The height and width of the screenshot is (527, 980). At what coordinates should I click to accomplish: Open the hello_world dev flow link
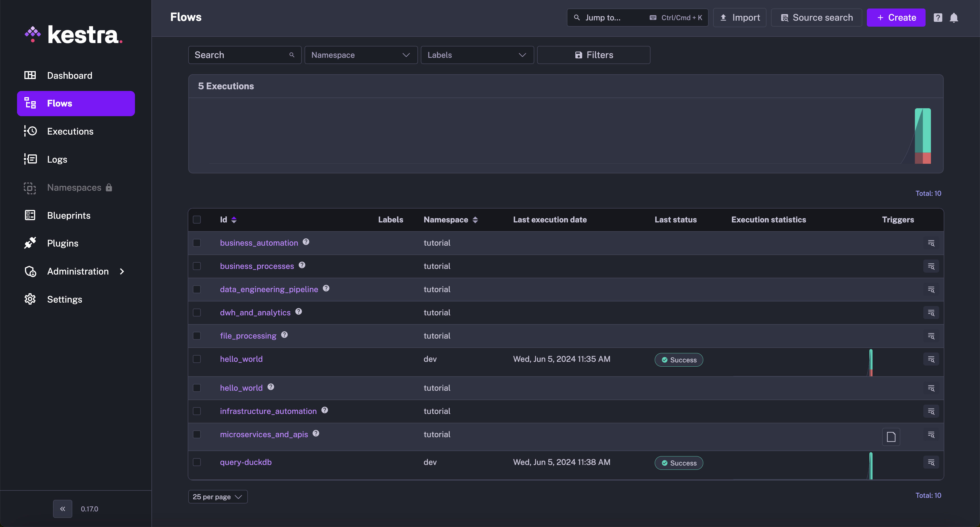(241, 359)
